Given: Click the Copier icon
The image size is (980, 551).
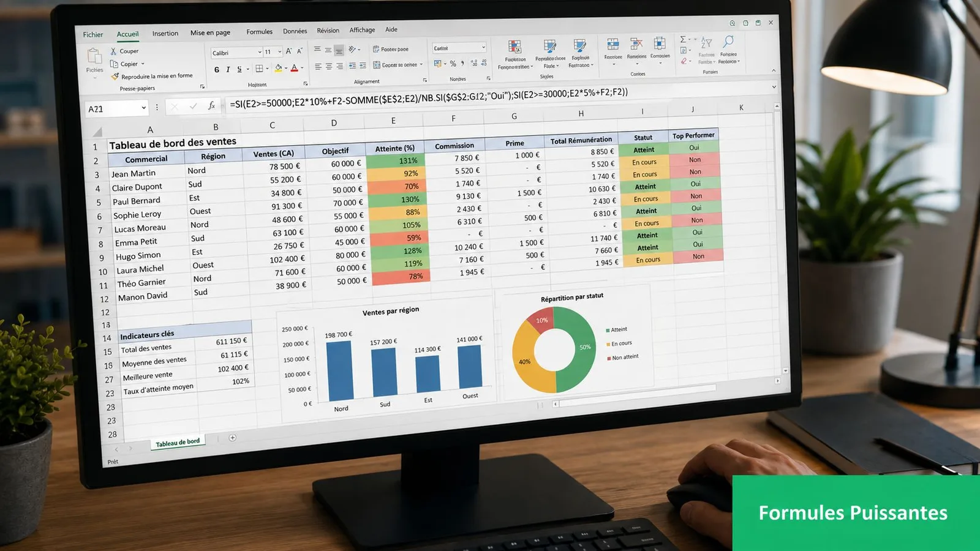Looking at the screenshot, I should pos(114,64).
